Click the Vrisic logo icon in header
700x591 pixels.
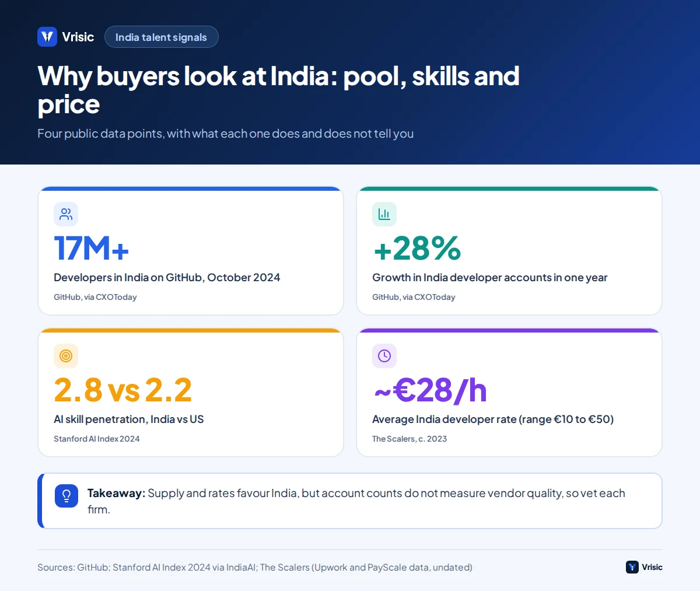click(x=47, y=37)
